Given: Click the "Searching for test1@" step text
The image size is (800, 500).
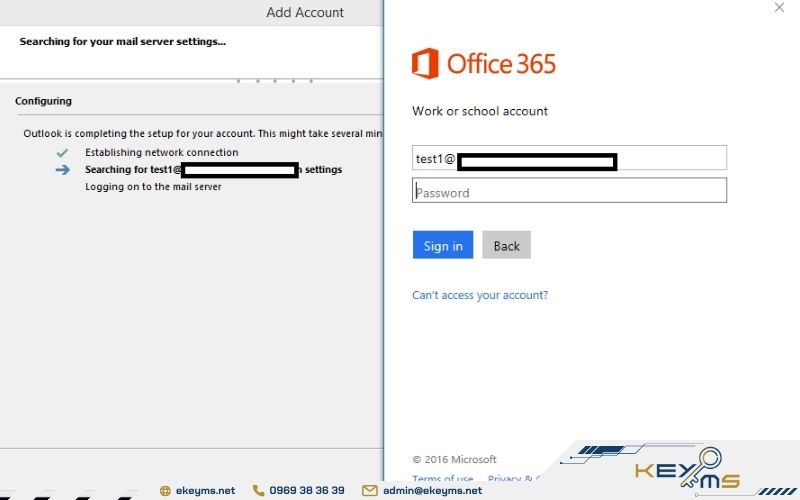Looking at the screenshot, I should click(x=213, y=170).
